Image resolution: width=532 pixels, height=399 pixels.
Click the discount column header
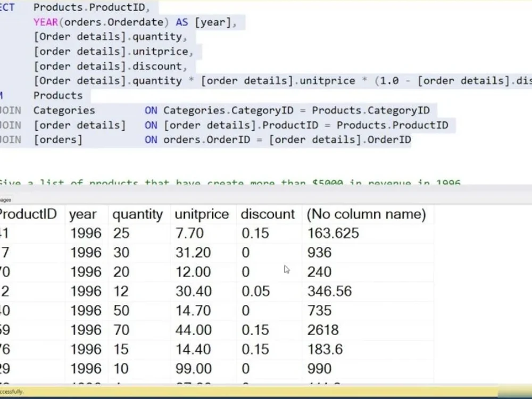268,214
